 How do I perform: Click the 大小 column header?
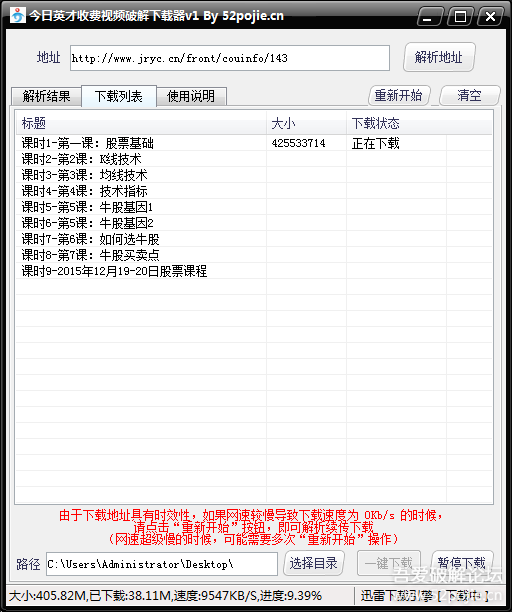pyautogui.click(x=307, y=123)
